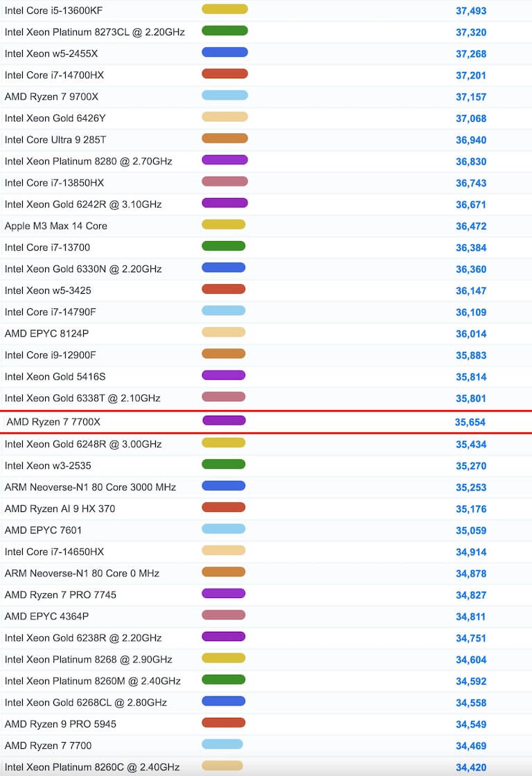Click the score 37,493
Viewport: 532px width, 776px height.
470,10
